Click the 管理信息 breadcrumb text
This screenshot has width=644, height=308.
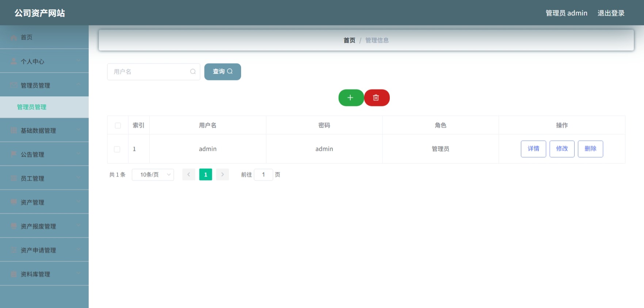[x=377, y=41]
